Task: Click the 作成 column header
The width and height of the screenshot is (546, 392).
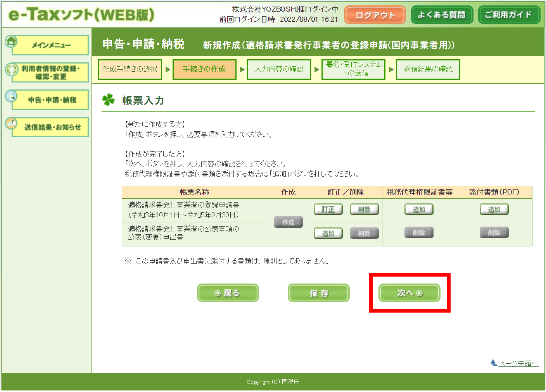Action: click(x=289, y=192)
